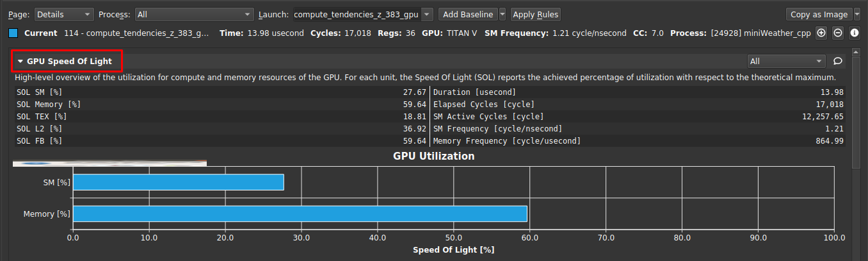This screenshot has height=261, width=868.
Task: Click the Copy as Image button
Action: coord(818,14)
